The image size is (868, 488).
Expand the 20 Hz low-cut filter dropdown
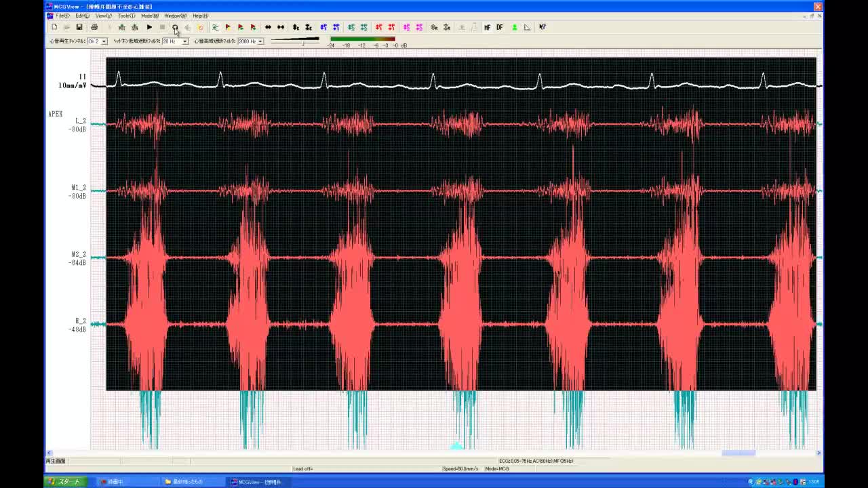point(184,41)
